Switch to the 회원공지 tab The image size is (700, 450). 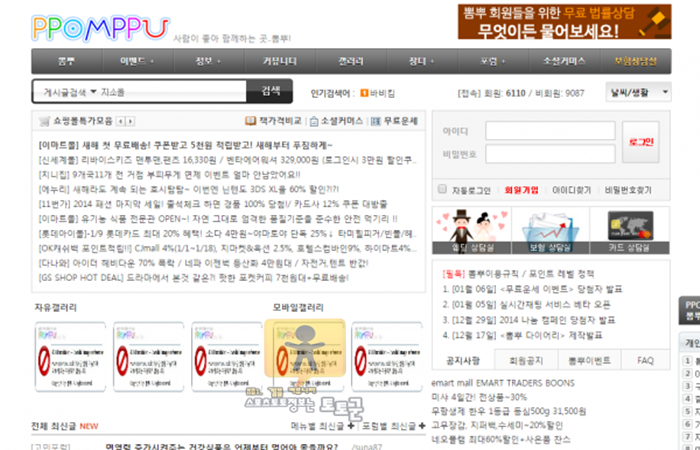(526, 360)
